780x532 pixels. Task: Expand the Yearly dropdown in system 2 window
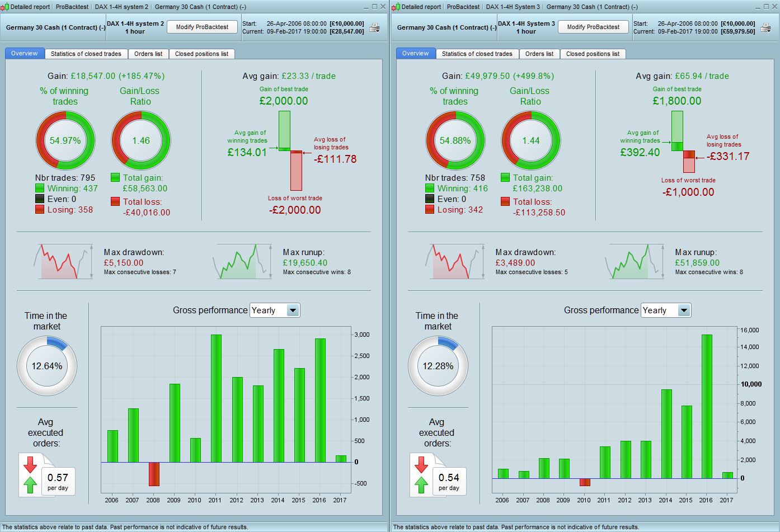pos(275,310)
